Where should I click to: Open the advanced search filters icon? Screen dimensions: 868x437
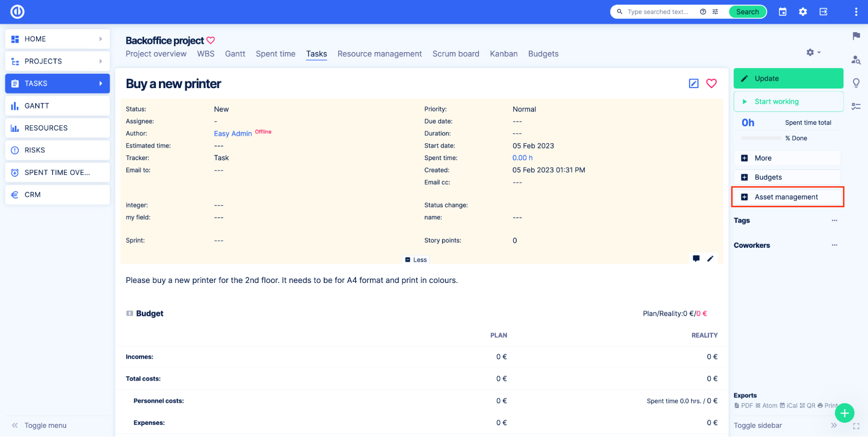716,12
